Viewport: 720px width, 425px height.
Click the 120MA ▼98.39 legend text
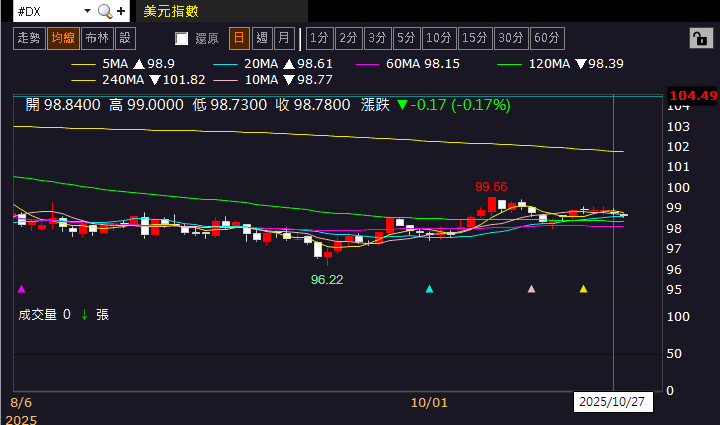click(x=576, y=64)
